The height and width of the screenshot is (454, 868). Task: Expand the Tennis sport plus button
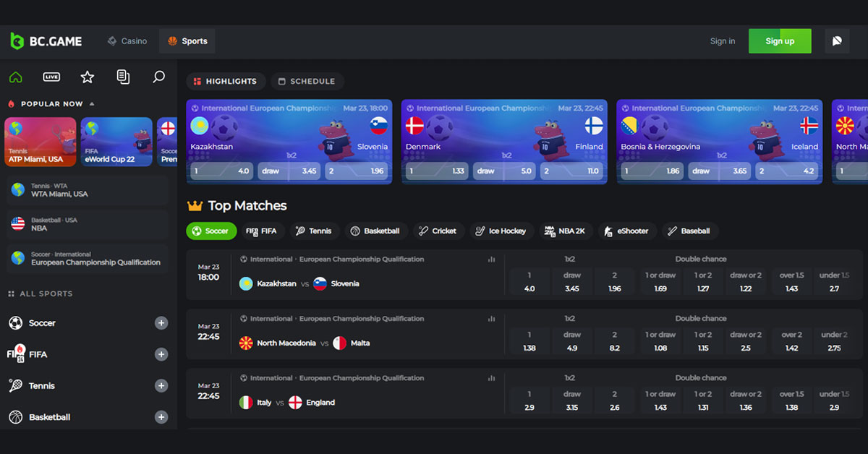tap(161, 386)
